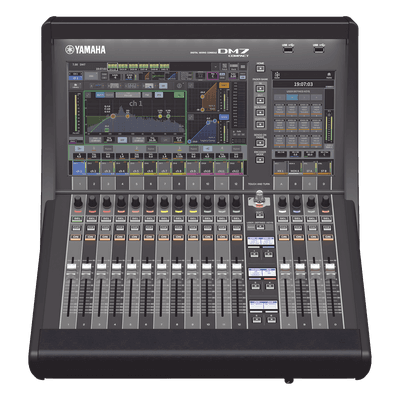This screenshot has height=400, width=400.
Task: Tap the orange dynamics 1 button on touchscreen
Action: click(x=224, y=85)
